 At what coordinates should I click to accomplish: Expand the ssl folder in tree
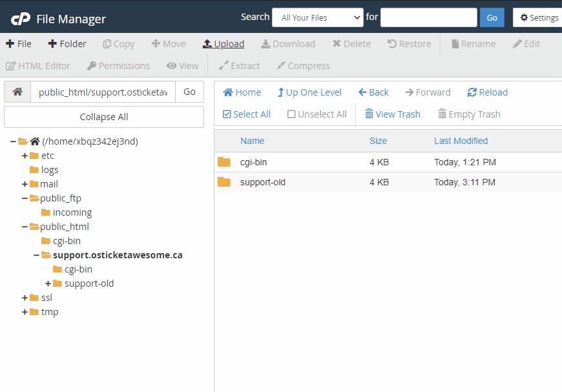(x=25, y=298)
